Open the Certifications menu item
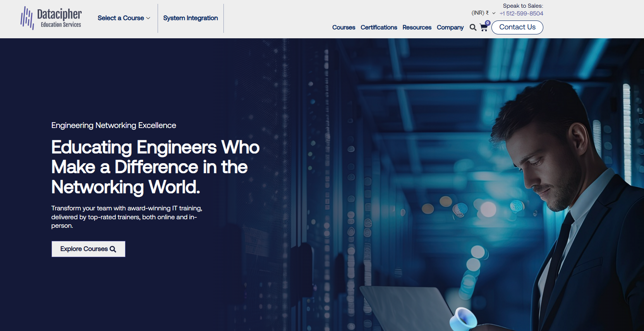This screenshot has height=331, width=644. pos(379,27)
